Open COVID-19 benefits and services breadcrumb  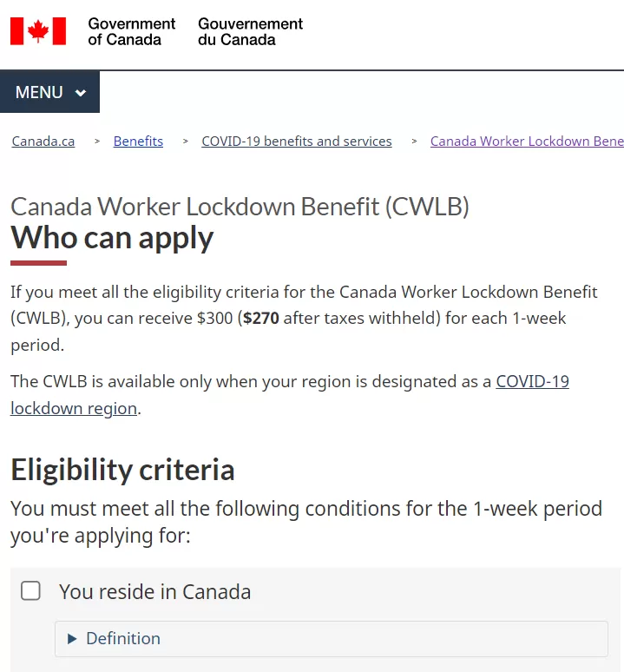(297, 141)
